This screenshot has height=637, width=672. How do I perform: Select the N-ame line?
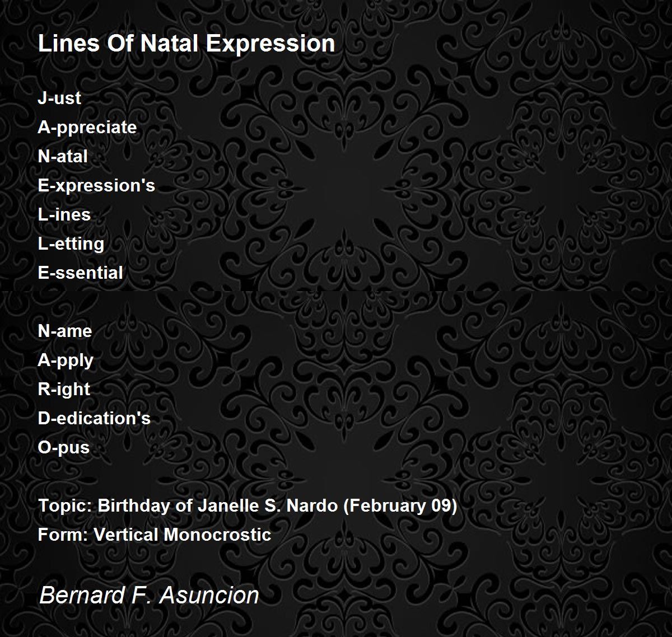[x=65, y=331]
